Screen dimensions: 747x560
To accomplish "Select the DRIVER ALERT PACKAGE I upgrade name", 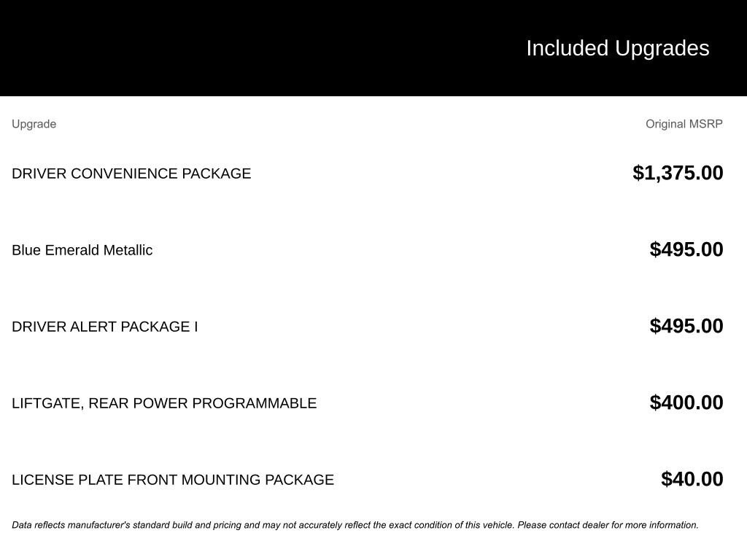I will pos(104,327).
